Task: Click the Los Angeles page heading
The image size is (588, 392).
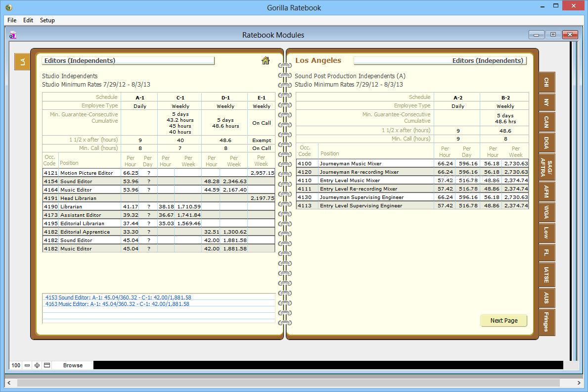Action: point(318,60)
